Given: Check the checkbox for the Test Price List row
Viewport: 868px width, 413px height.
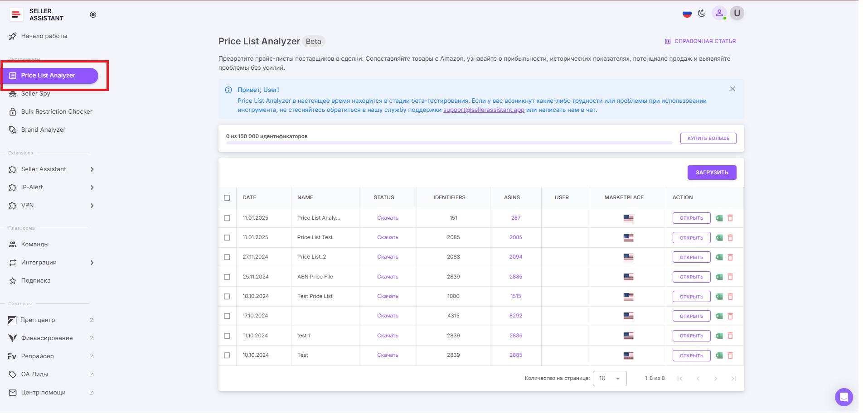Looking at the screenshot, I should [x=227, y=296].
